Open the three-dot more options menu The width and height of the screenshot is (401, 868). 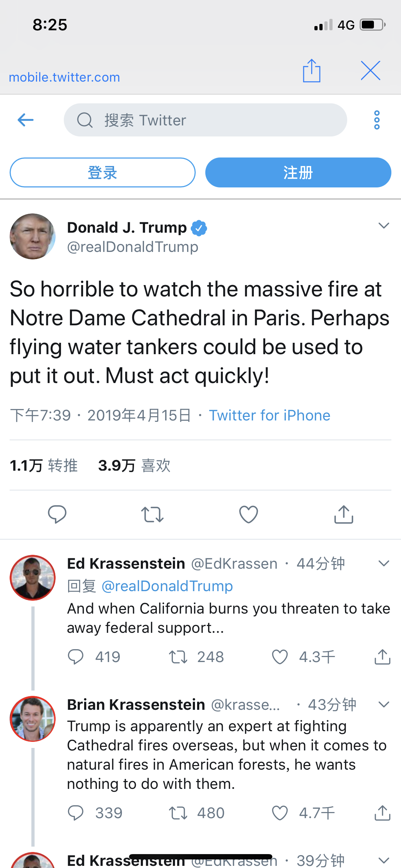pyautogui.click(x=377, y=120)
